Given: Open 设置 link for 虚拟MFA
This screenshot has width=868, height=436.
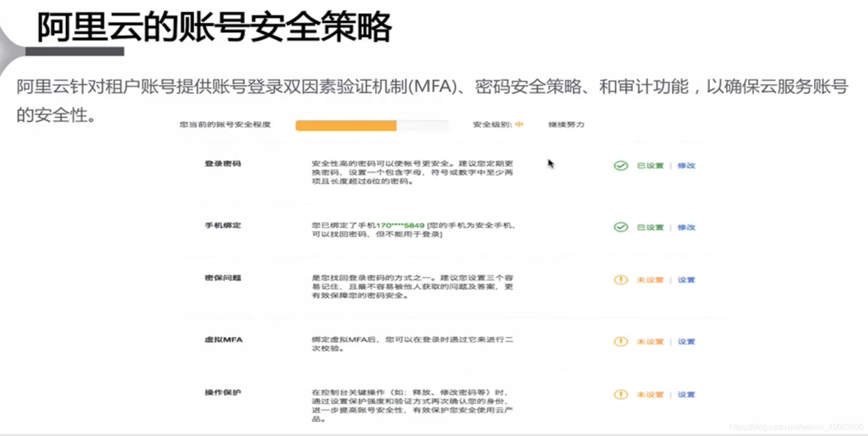Looking at the screenshot, I should coord(686,342).
